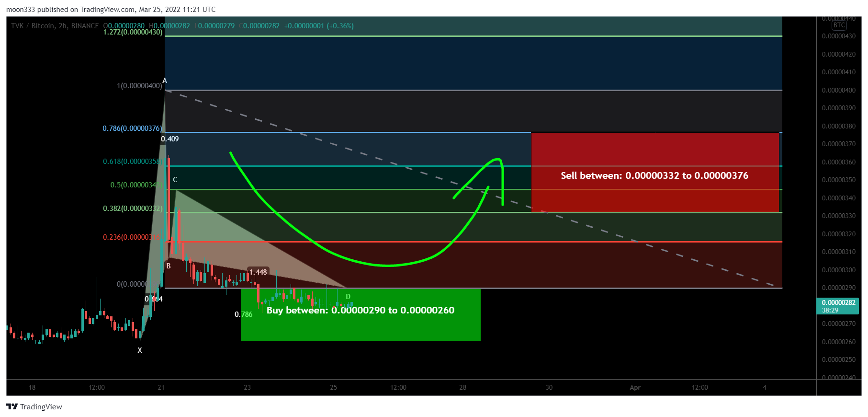
Task: Click the 0.00000260 price axis tick
Action: 838,342
